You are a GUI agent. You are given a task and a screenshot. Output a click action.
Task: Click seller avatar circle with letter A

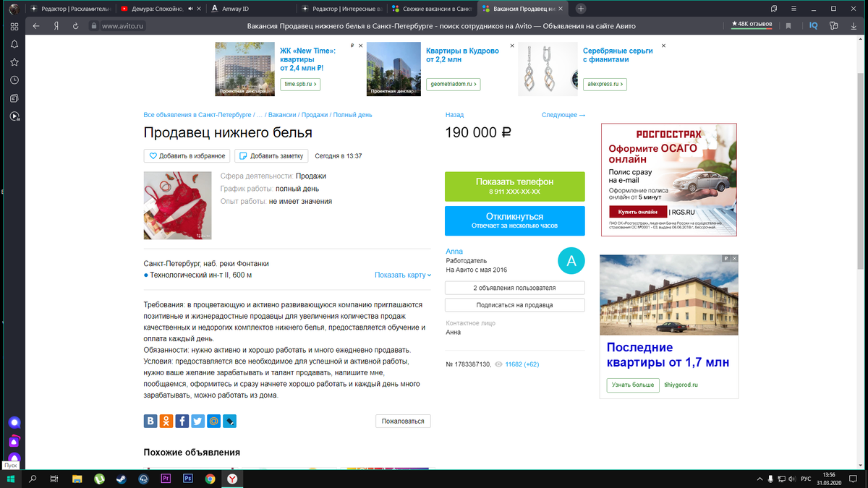tap(571, 261)
